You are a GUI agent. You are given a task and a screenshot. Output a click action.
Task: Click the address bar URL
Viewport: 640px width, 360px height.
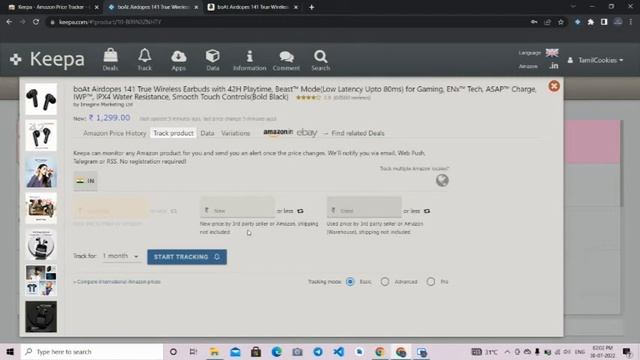(110, 22)
